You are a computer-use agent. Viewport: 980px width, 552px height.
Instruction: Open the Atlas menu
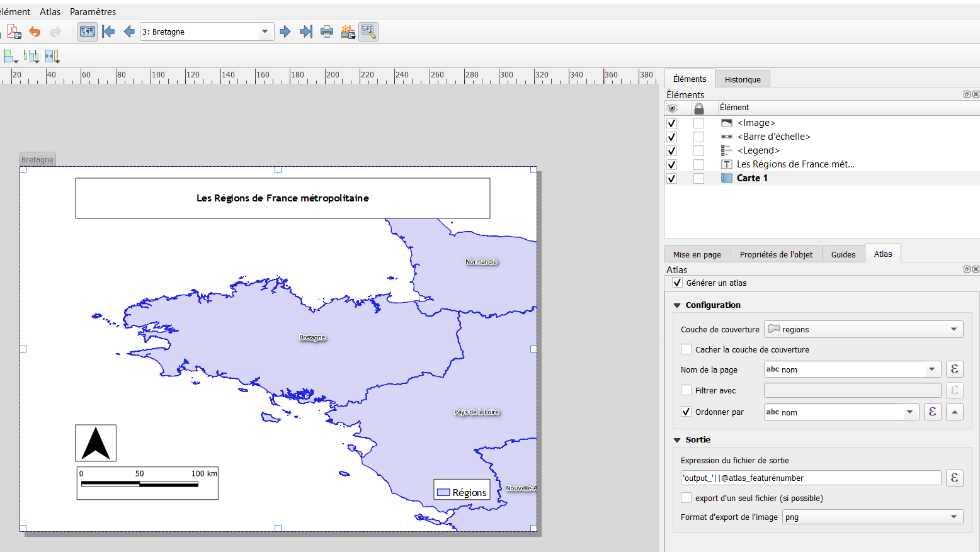(50, 11)
